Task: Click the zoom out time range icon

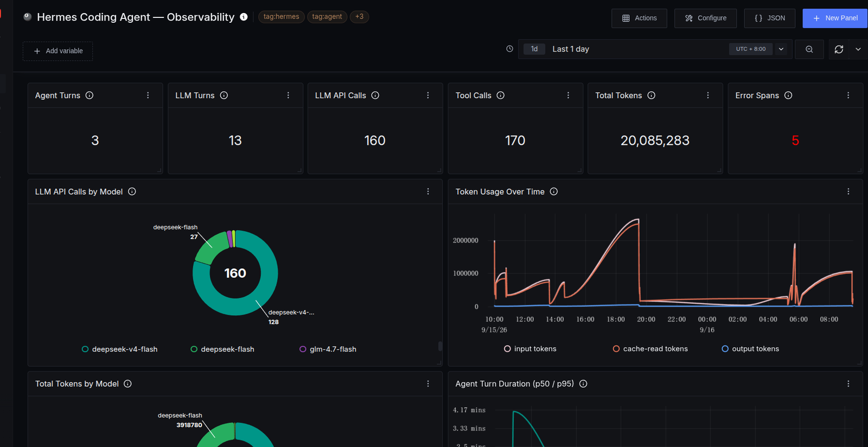Action: [x=809, y=49]
